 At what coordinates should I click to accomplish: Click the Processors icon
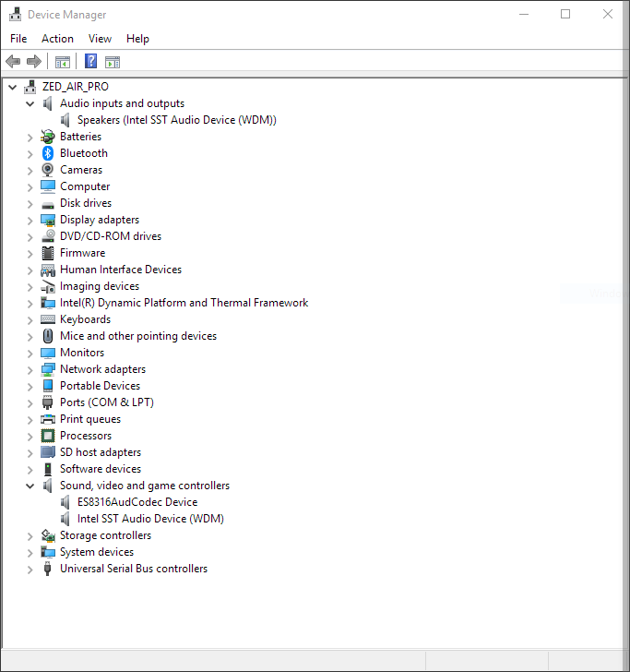48,436
